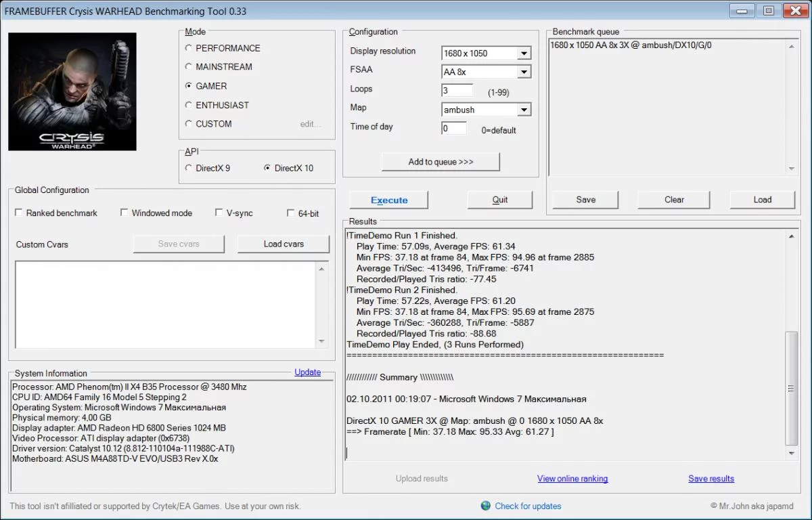Screen dimensions: 812x520
Task: Select the PERFORMANCE mode radio button
Action: (189, 48)
